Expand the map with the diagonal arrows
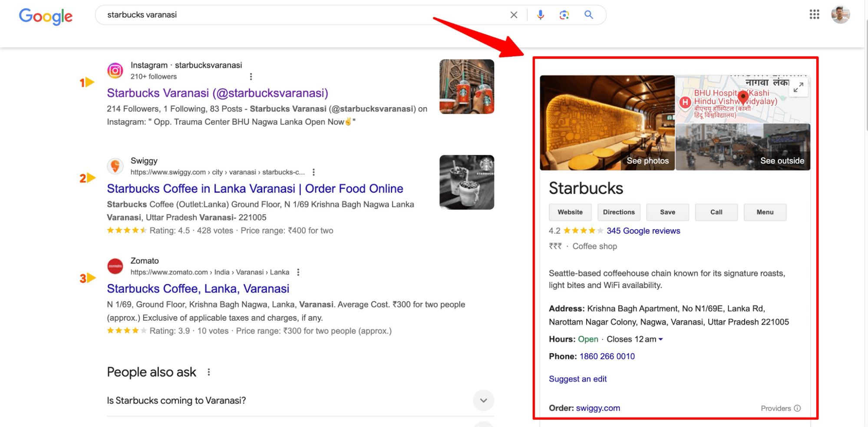 pos(797,87)
